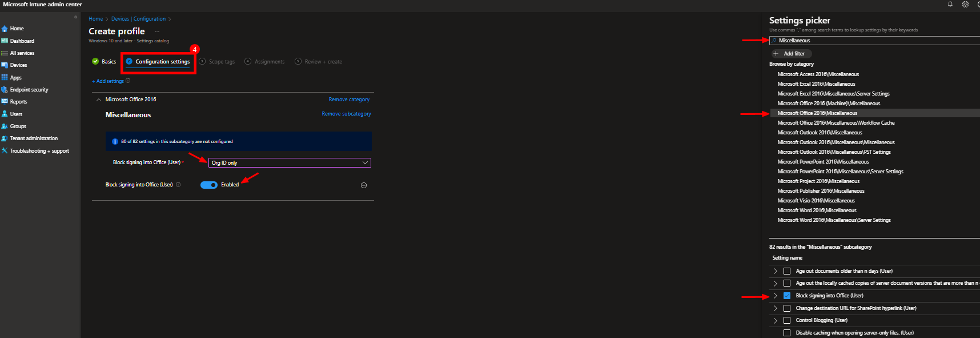Viewport: 980px width, 338px height.
Task: Click the Setting name column header
Action: click(787, 258)
